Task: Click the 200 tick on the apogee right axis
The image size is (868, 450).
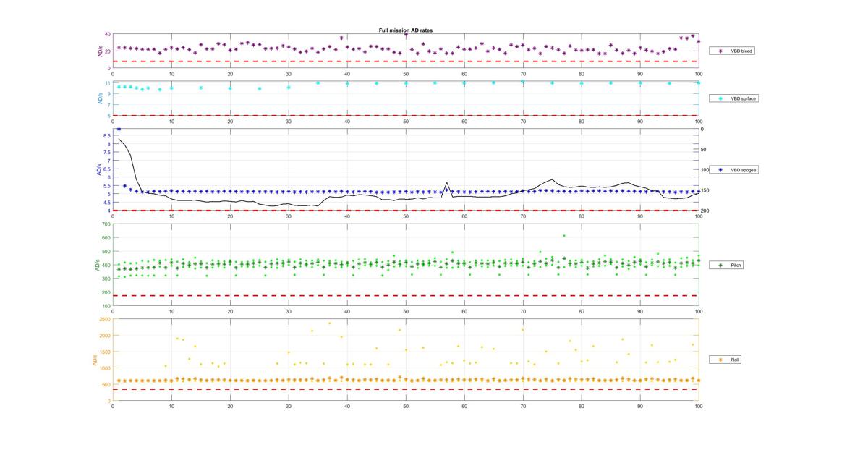Action: coord(706,211)
